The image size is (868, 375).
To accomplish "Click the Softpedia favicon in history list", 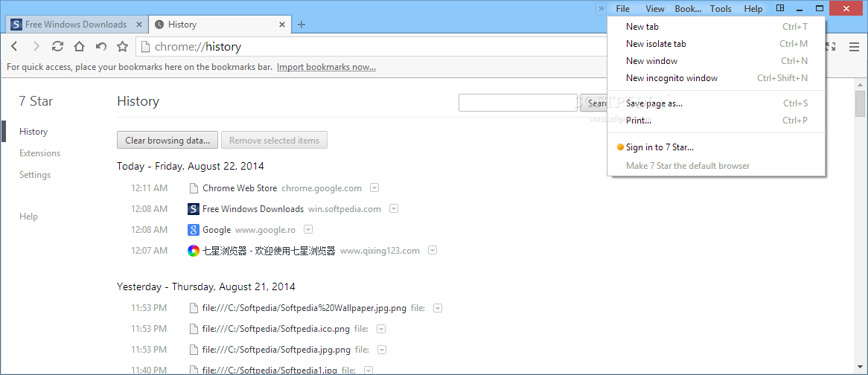I will (194, 209).
